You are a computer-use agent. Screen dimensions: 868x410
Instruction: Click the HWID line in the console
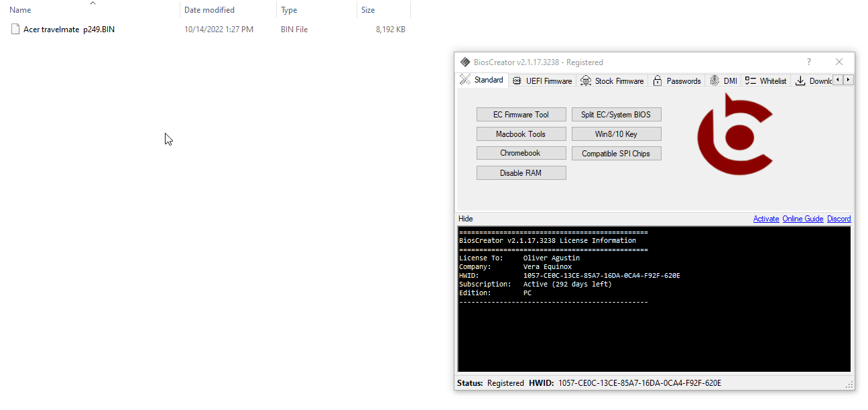tap(570, 275)
